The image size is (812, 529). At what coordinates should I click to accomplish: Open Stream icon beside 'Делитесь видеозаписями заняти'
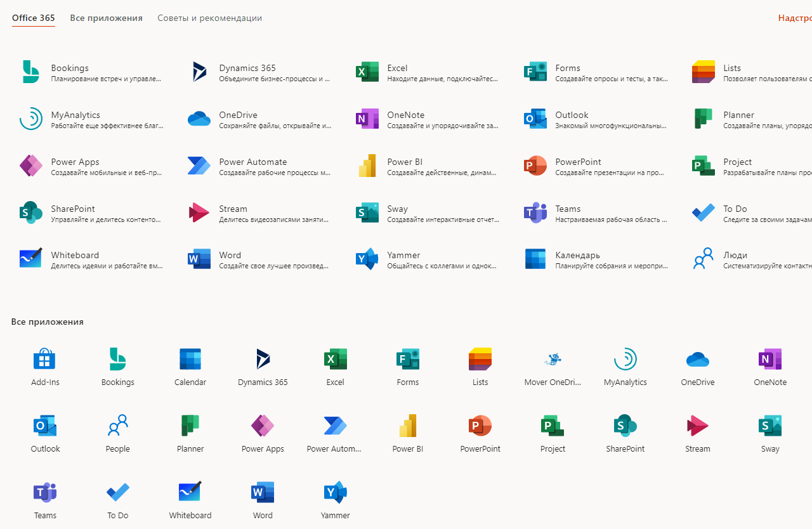[x=199, y=213]
